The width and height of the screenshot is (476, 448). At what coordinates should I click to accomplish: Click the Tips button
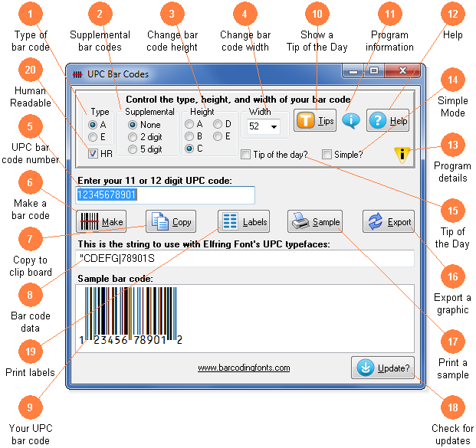pyautogui.click(x=315, y=120)
